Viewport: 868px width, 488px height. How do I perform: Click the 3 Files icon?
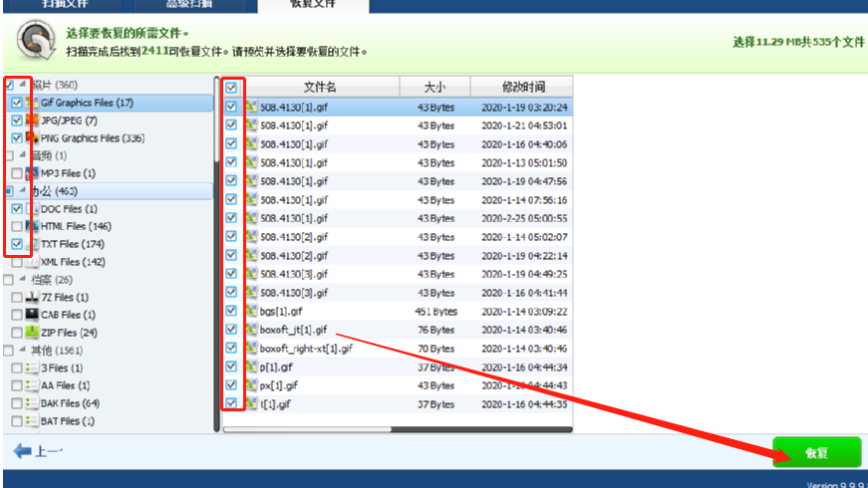coord(32,367)
